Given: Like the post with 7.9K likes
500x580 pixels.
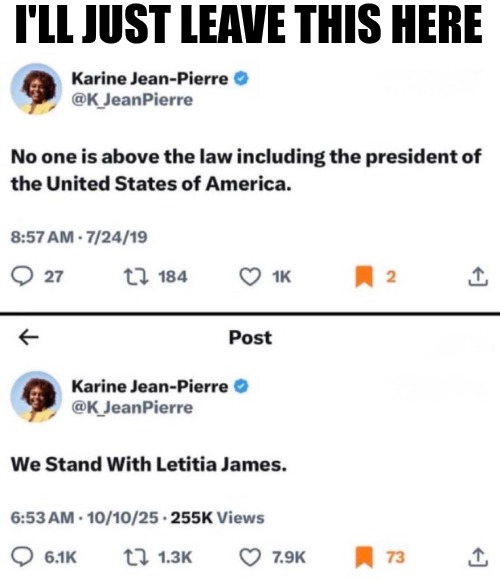Looking at the screenshot, I should 250,557.
